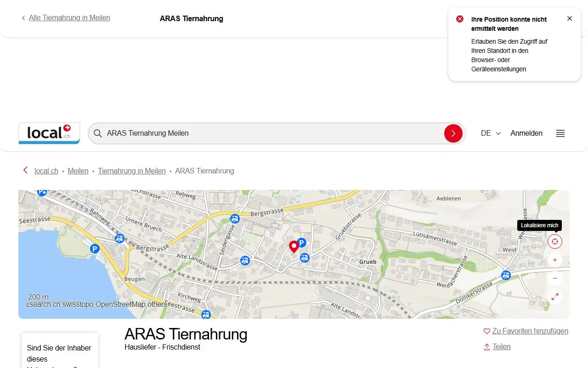Viewport: 588px width, 368px height.
Task: Click the 200 m map scale indicator
Action: click(x=38, y=297)
